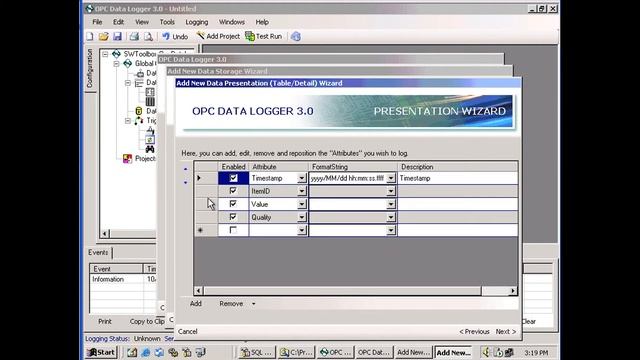The image size is (640, 360).
Task: Open the Edit menu
Action: (118, 22)
